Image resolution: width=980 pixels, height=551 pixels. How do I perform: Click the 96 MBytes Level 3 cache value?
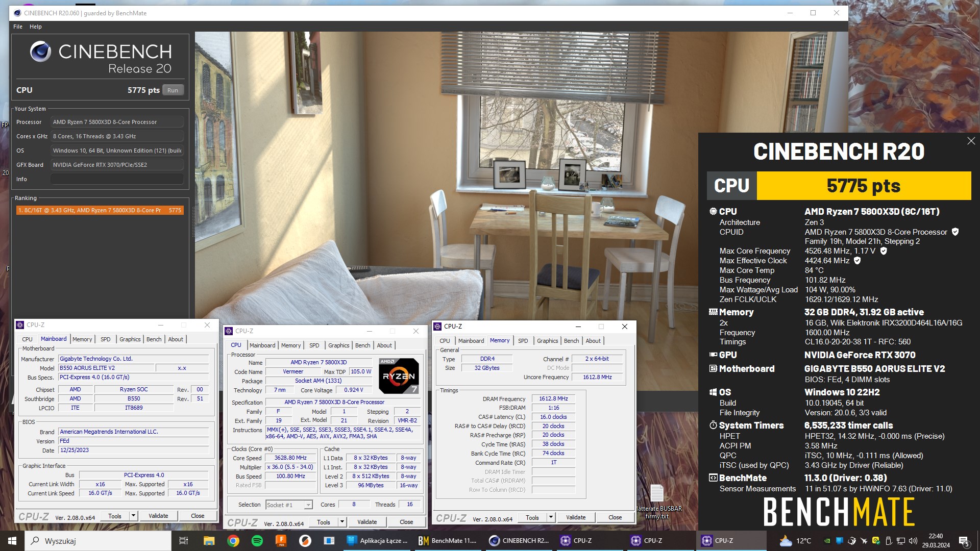371,485
